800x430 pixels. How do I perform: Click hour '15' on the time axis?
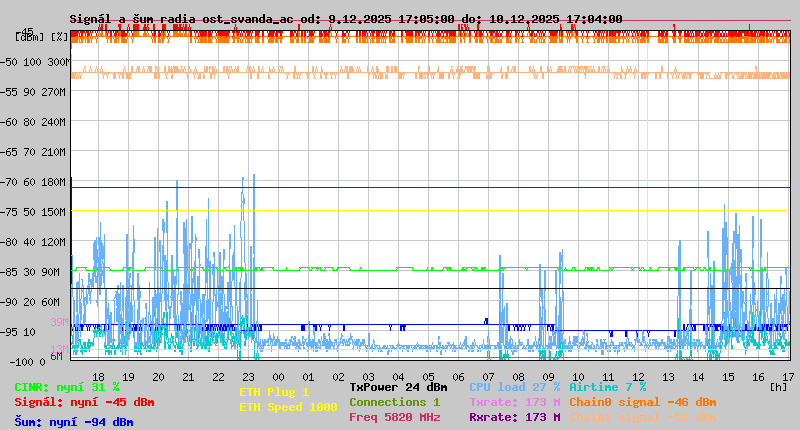pyautogui.click(x=728, y=377)
